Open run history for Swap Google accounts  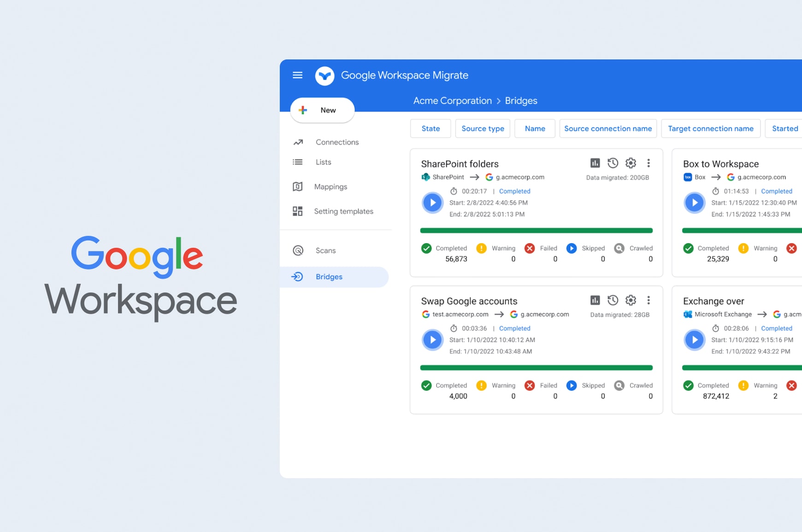click(x=613, y=300)
